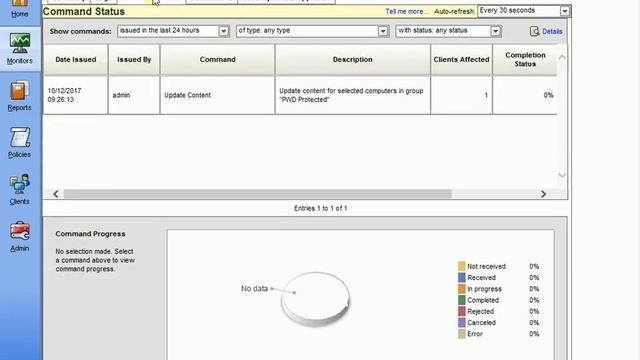Image resolution: width=640 pixels, height=360 pixels.
Task: Sort by the Issued By column header
Action: pyautogui.click(x=134, y=60)
